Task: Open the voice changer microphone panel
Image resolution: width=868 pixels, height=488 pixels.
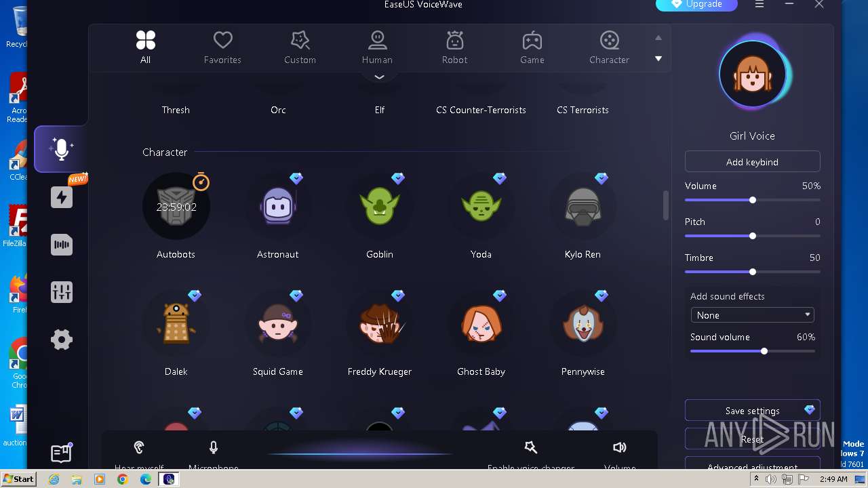Action: [x=61, y=149]
